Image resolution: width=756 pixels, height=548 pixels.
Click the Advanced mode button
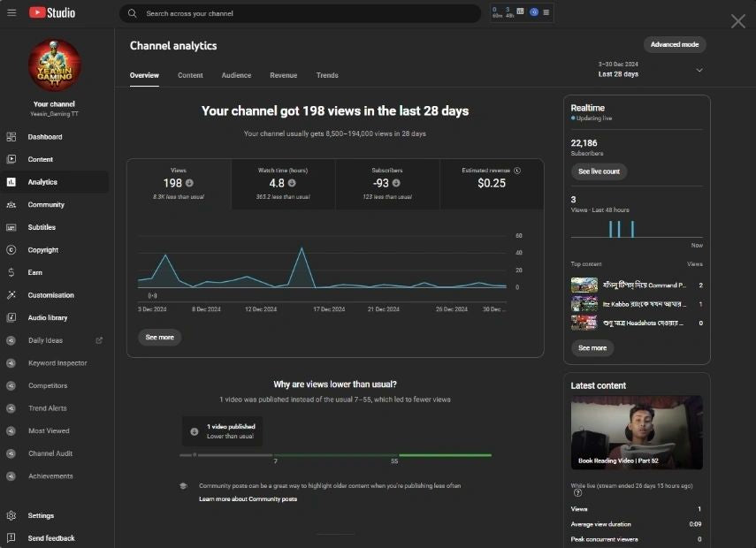tap(675, 44)
